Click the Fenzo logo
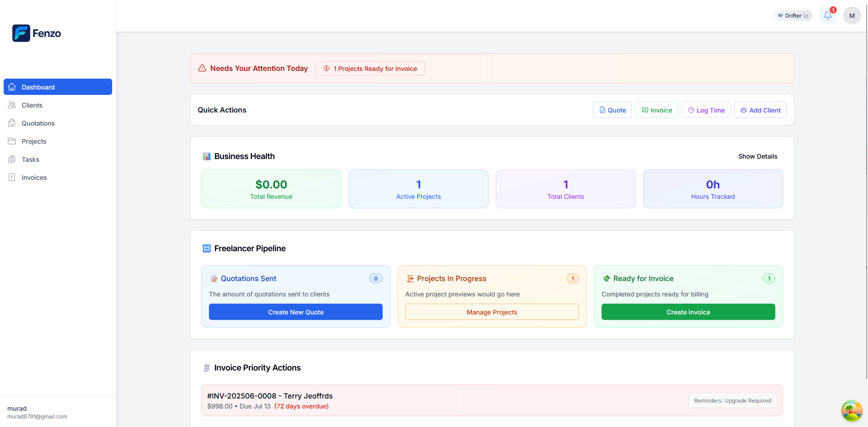 (36, 33)
